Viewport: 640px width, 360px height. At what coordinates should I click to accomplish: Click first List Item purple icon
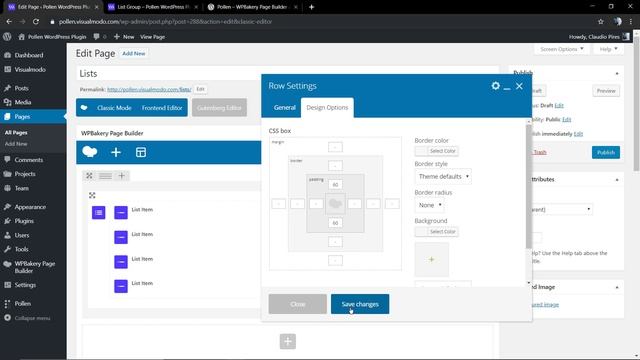click(x=121, y=213)
